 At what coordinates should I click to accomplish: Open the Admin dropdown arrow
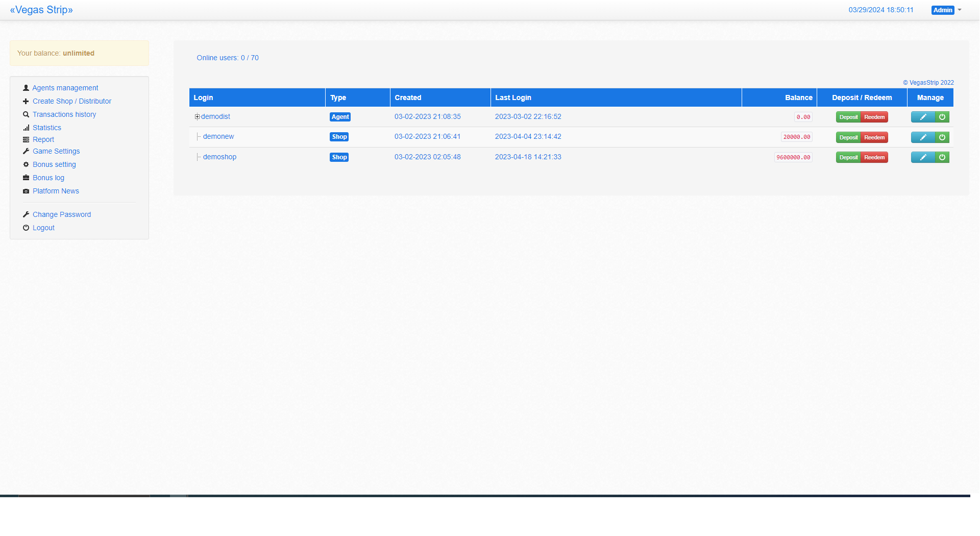(960, 10)
